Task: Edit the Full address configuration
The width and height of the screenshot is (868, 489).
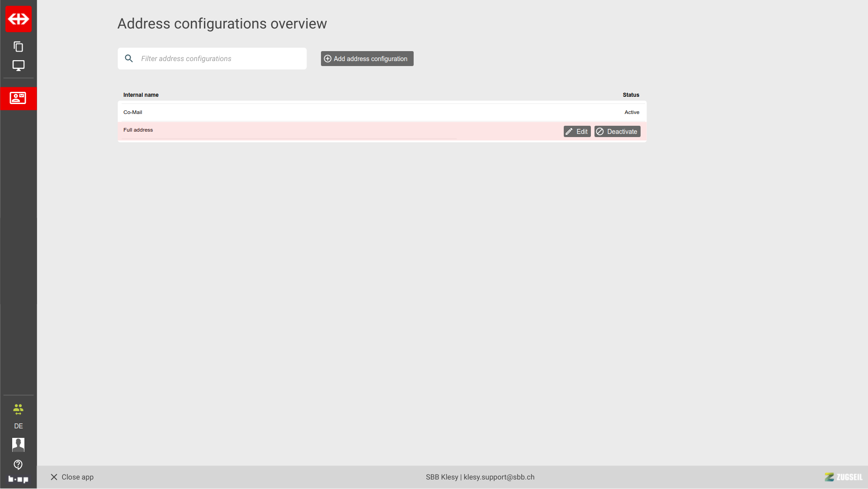Action: pos(577,132)
